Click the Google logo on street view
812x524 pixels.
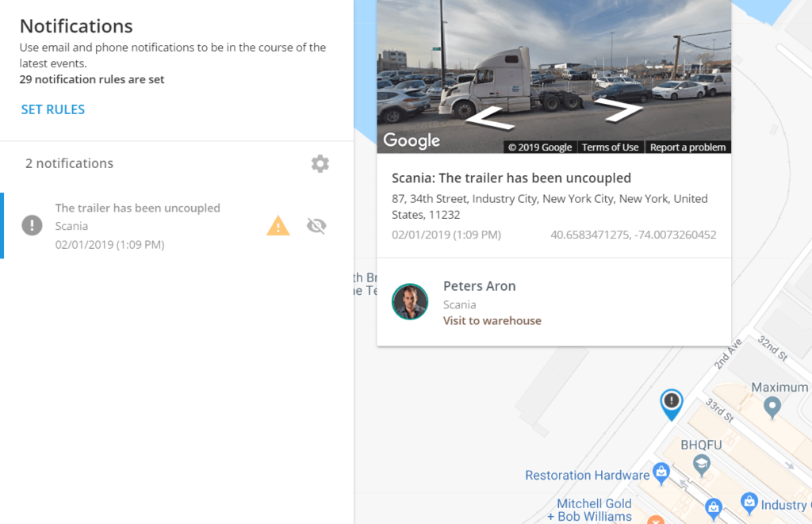click(412, 140)
